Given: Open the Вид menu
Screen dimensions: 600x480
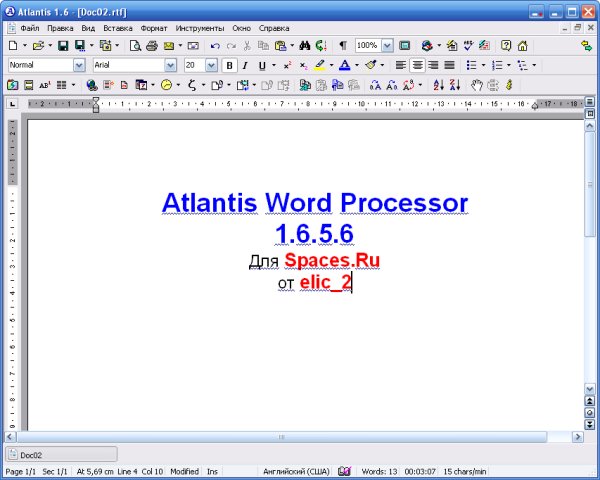Looking at the screenshot, I should pos(88,28).
